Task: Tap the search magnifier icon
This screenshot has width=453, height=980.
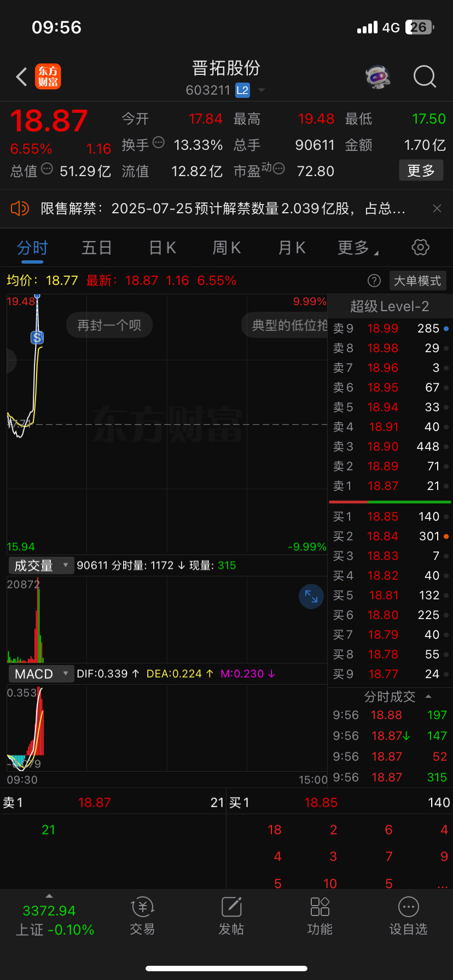Action: 425,77
